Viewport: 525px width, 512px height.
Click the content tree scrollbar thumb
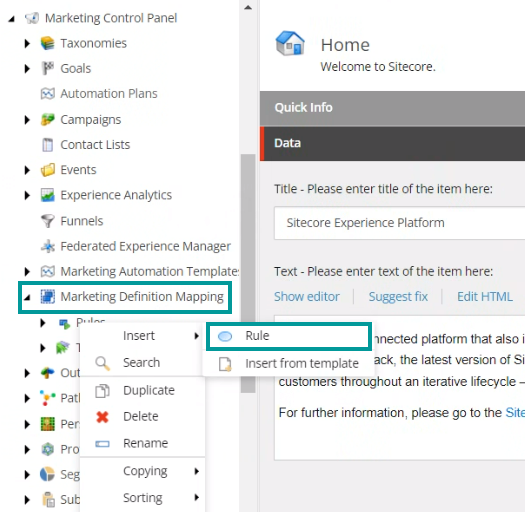[248, 273]
